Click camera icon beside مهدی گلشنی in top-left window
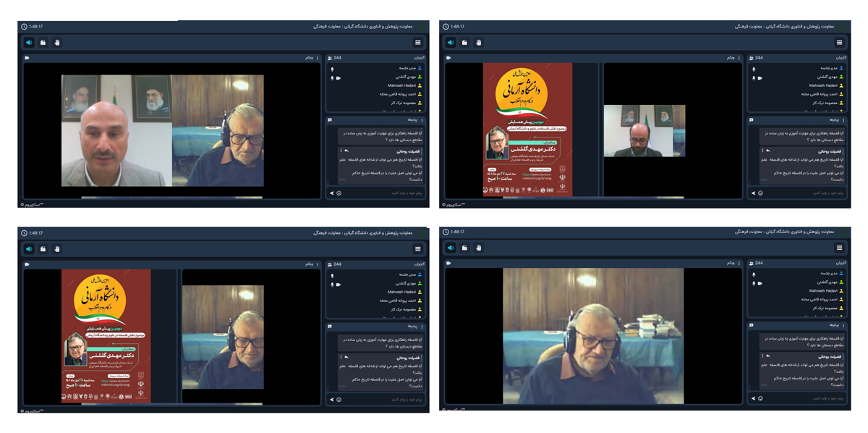868x433 pixels. (339, 77)
